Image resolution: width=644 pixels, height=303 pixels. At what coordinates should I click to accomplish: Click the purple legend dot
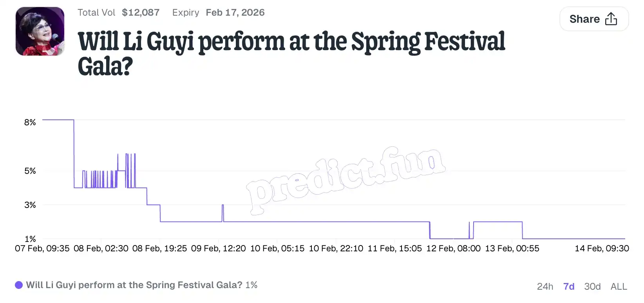19,285
